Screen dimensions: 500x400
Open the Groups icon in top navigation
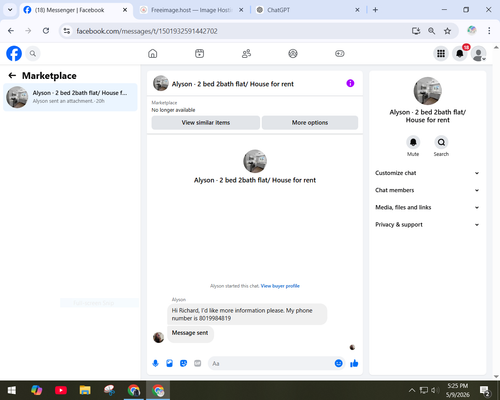click(x=293, y=53)
